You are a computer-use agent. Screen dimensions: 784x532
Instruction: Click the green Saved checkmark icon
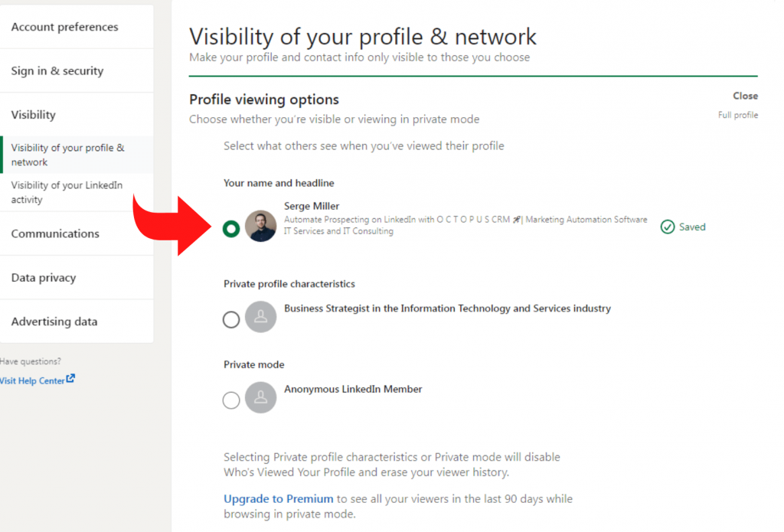(x=667, y=227)
